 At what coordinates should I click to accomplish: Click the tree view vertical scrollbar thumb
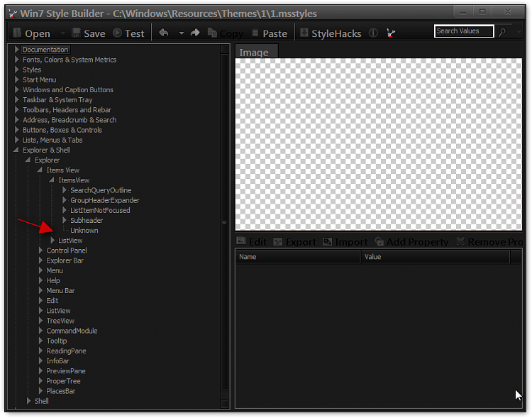point(224,221)
